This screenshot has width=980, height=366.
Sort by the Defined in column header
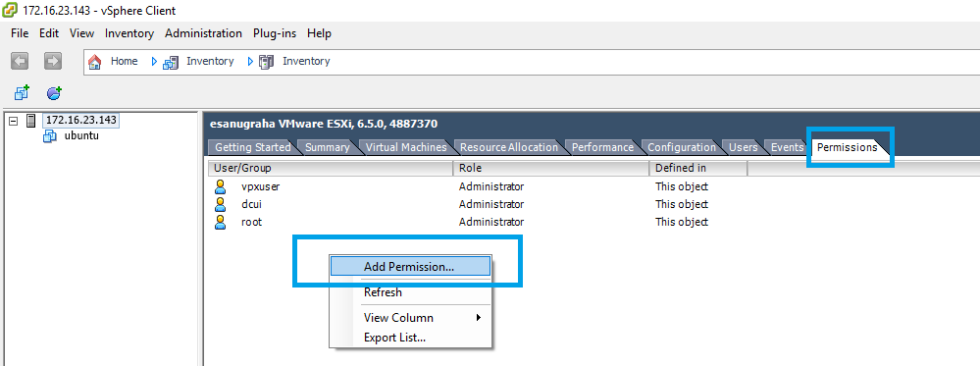pos(698,168)
